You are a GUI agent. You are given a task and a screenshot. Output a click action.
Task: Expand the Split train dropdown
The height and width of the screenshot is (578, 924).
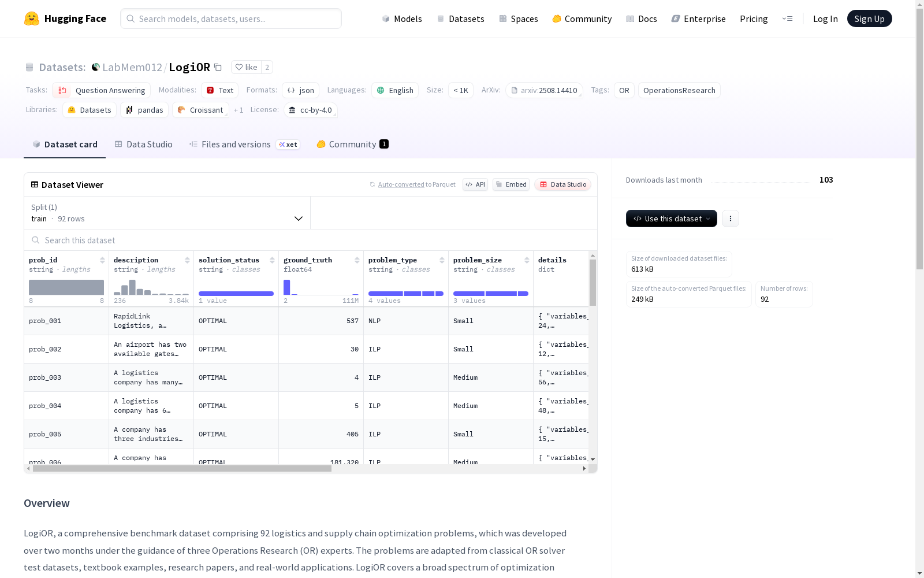coord(167,213)
